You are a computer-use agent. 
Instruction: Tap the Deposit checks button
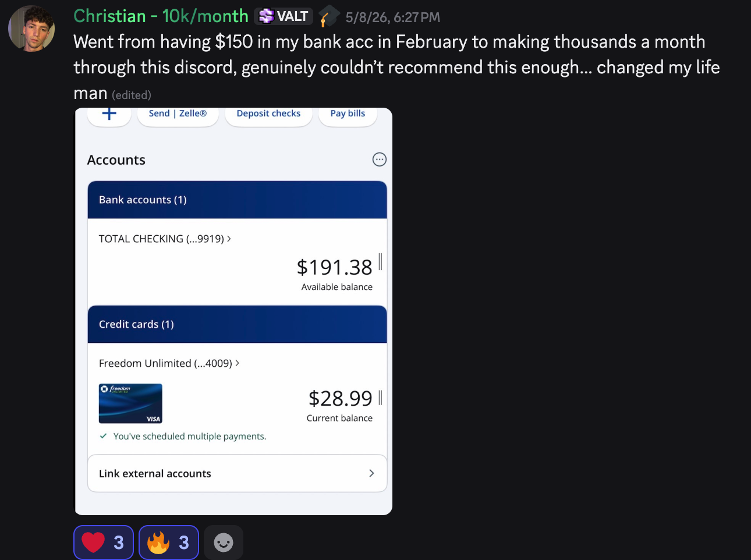(x=268, y=115)
